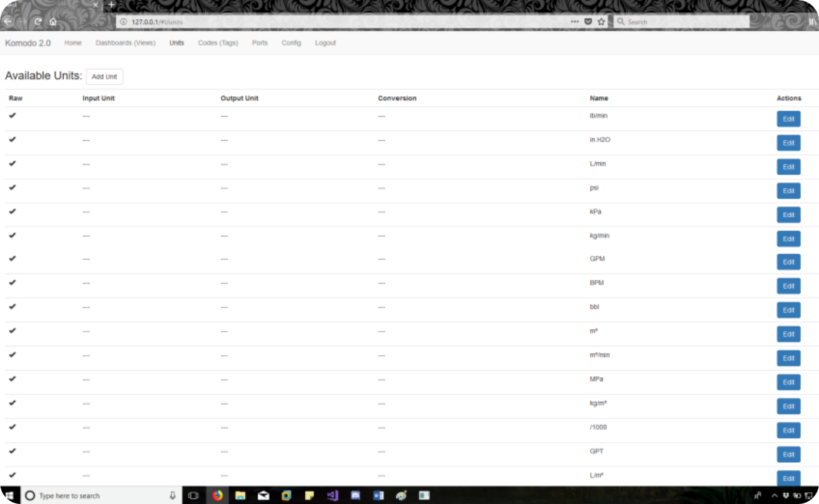Click the Name column header
Viewport: 819px width, 504px height.
[598, 98]
